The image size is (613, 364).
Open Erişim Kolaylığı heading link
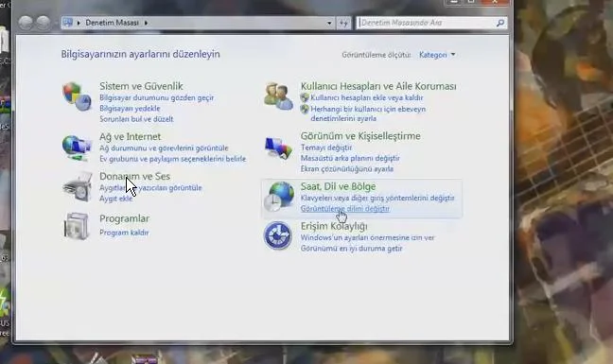334,226
